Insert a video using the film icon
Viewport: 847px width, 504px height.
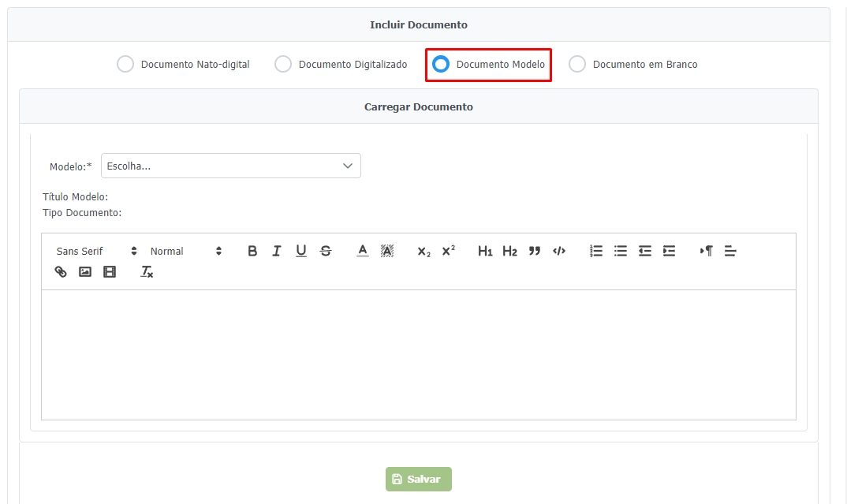110,271
